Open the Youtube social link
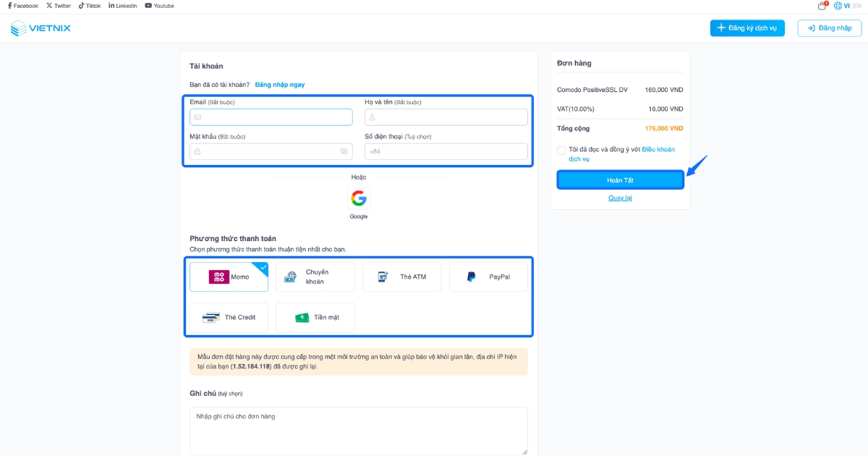 point(148,6)
